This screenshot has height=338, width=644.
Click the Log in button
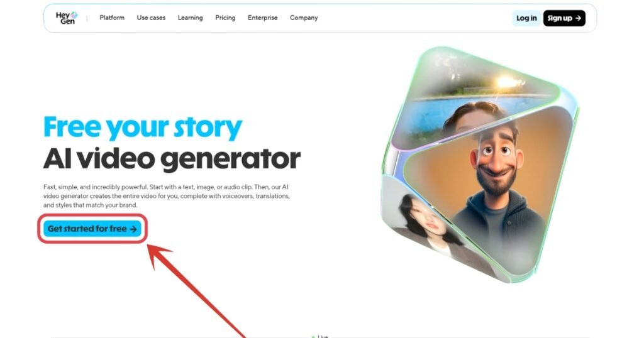coord(526,18)
